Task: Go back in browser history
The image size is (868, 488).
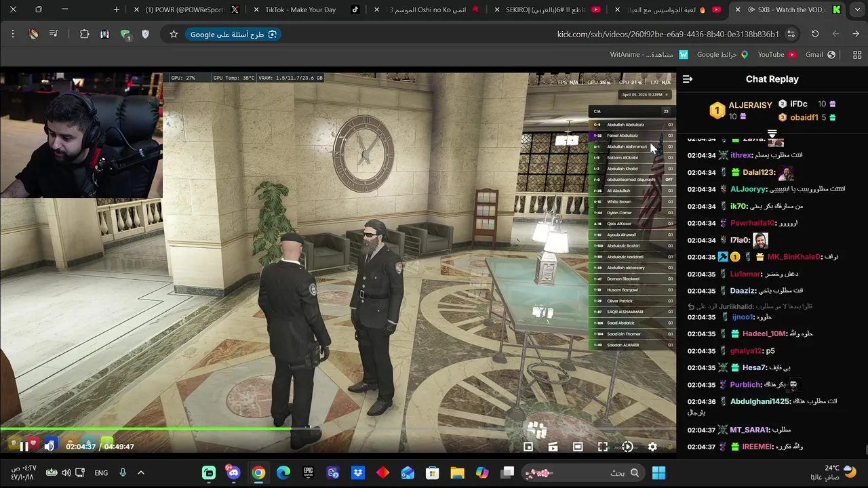Action: [x=856, y=34]
